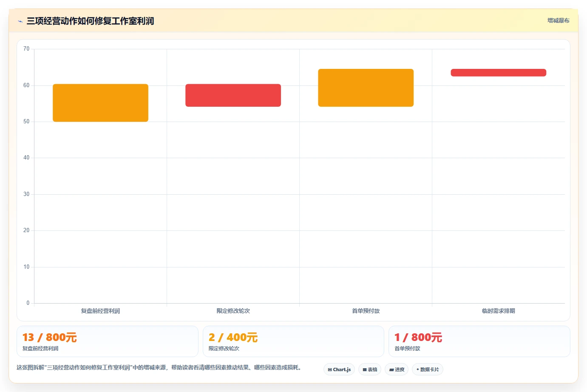Click the 首单预付款 axis label
The width and height of the screenshot is (587, 392).
coord(366,311)
